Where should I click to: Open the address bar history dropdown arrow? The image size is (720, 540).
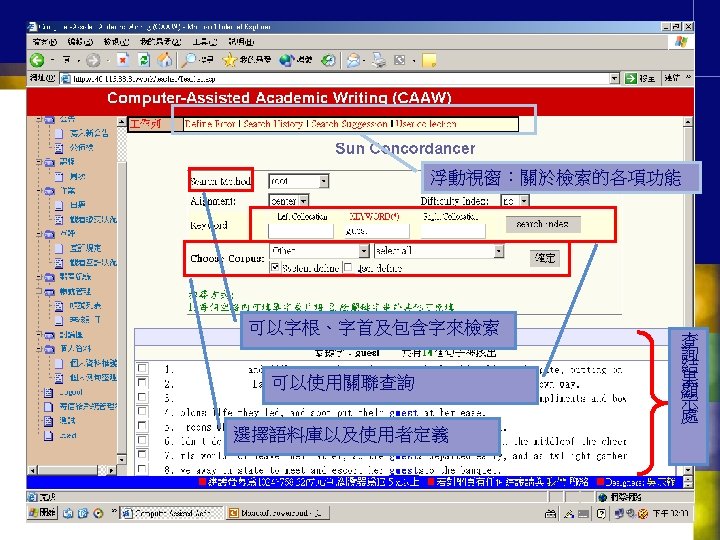pyautogui.click(x=615, y=79)
